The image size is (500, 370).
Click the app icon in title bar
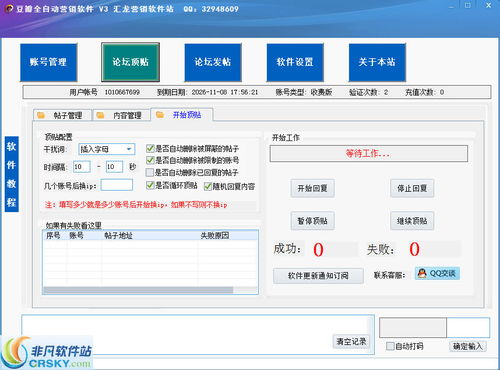pos(9,9)
